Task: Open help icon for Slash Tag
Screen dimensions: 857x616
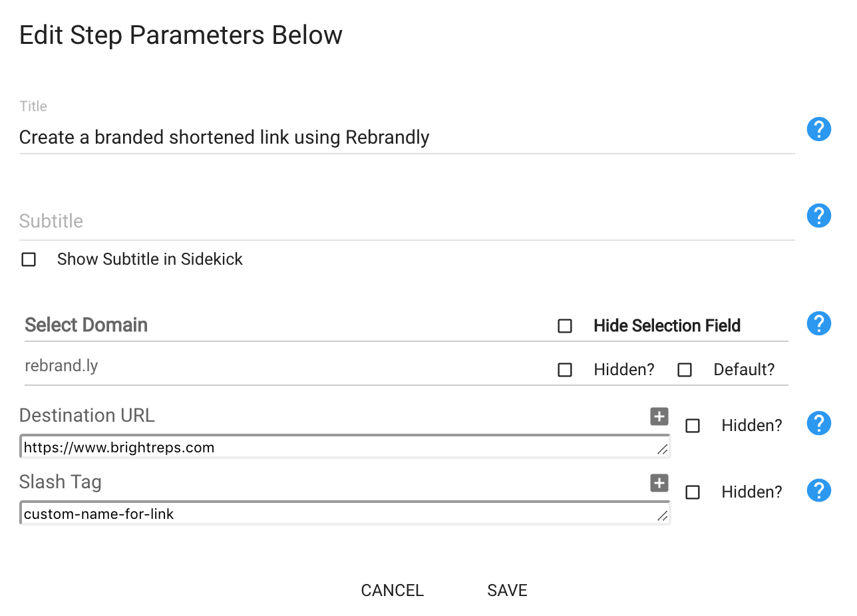Action: pyautogui.click(x=819, y=490)
